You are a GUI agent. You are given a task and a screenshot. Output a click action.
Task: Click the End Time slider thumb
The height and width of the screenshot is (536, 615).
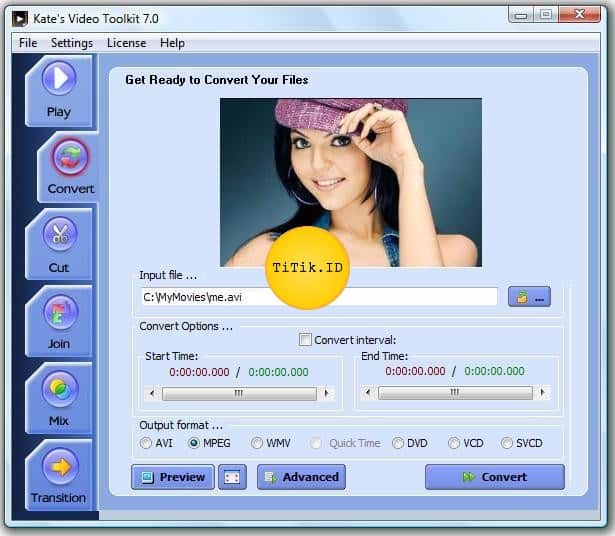point(455,392)
